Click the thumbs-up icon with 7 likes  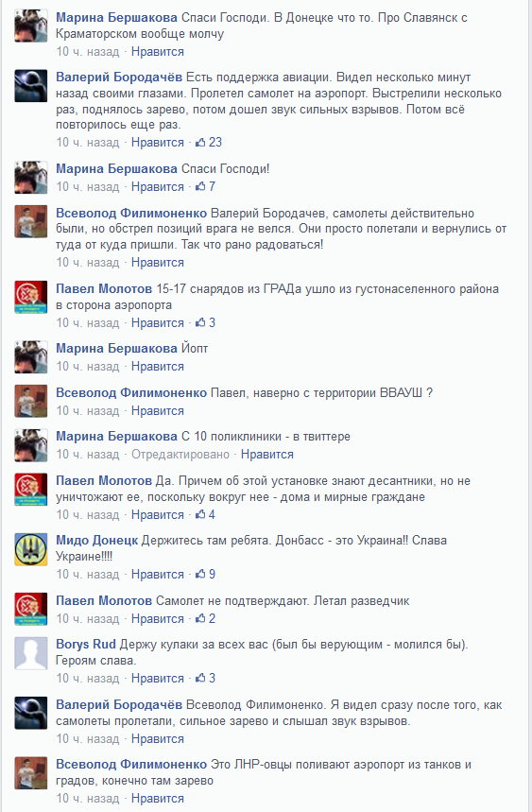[x=200, y=186]
